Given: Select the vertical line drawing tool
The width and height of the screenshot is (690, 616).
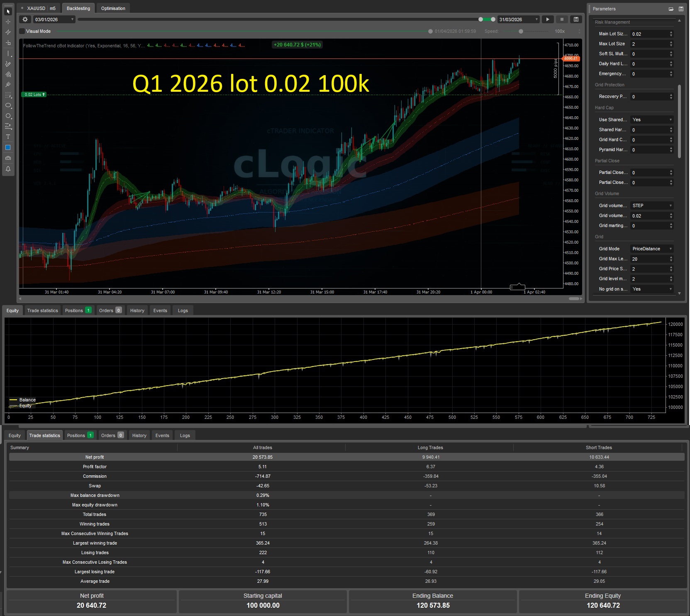Looking at the screenshot, I should [8, 53].
